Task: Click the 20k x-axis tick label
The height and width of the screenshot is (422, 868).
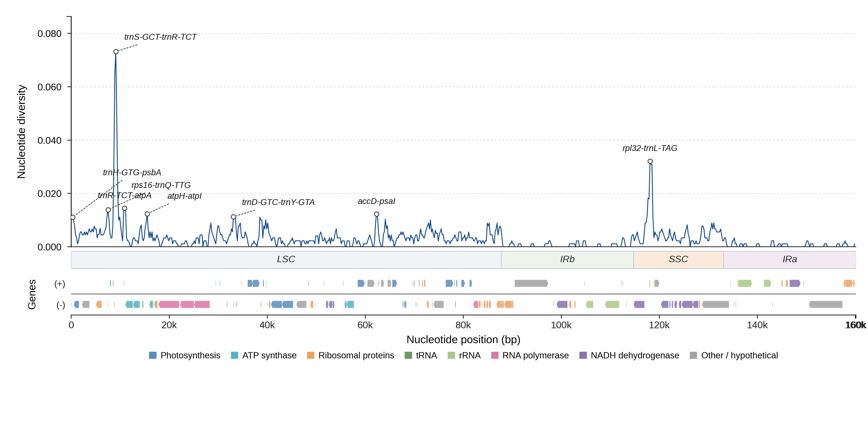Action: click(x=169, y=325)
